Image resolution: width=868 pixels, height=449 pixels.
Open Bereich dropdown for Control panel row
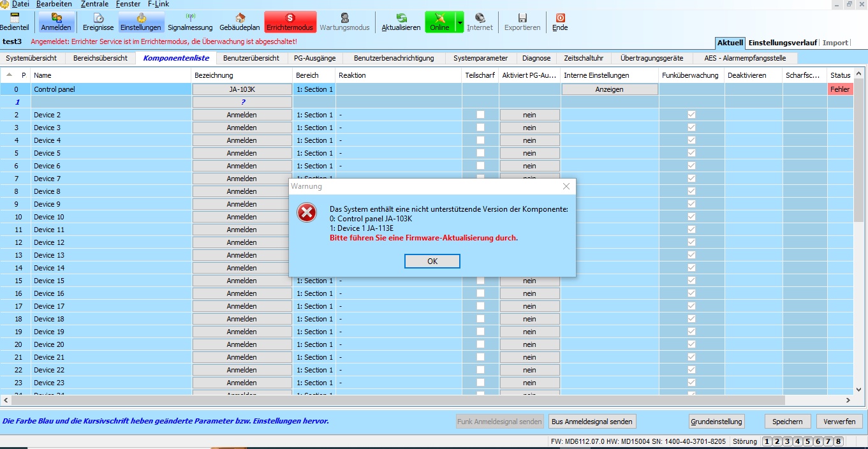(x=314, y=89)
